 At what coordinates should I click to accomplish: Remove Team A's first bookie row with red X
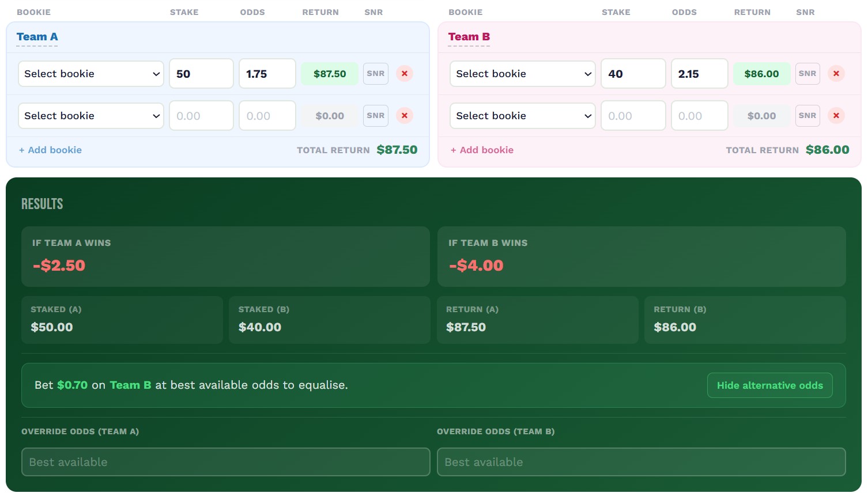coord(405,74)
